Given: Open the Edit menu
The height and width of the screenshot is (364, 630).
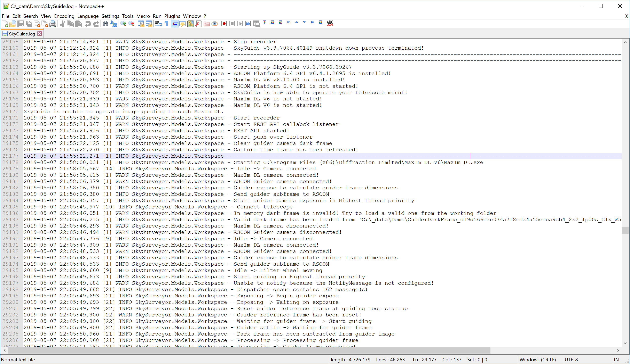Looking at the screenshot, I should (x=16, y=16).
